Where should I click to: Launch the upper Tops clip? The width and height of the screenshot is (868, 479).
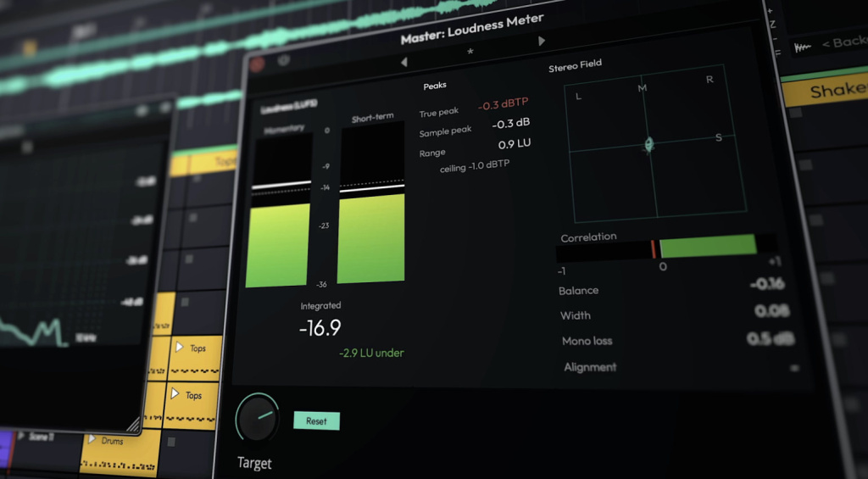(x=180, y=348)
